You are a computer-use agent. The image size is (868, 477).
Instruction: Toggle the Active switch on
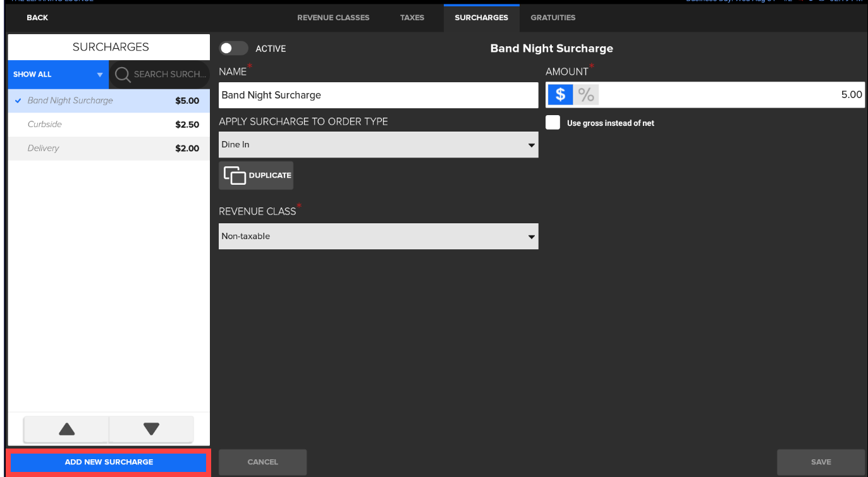pyautogui.click(x=234, y=49)
